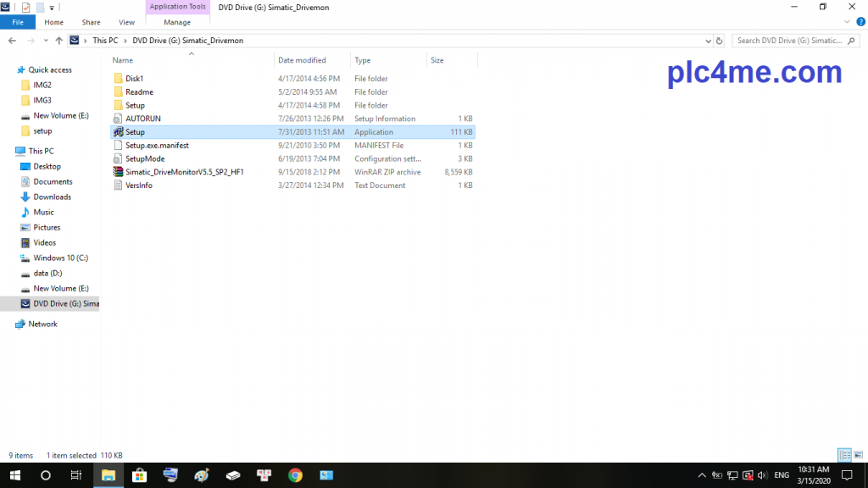
Task: Open the address bar history dropdown
Action: (x=708, y=41)
